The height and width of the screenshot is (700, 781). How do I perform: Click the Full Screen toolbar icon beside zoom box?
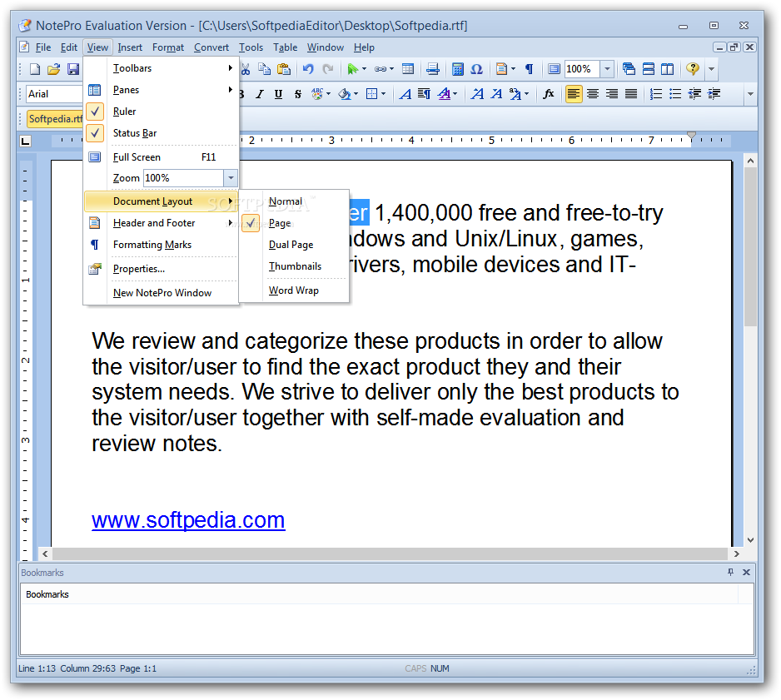pyautogui.click(x=554, y=69)
